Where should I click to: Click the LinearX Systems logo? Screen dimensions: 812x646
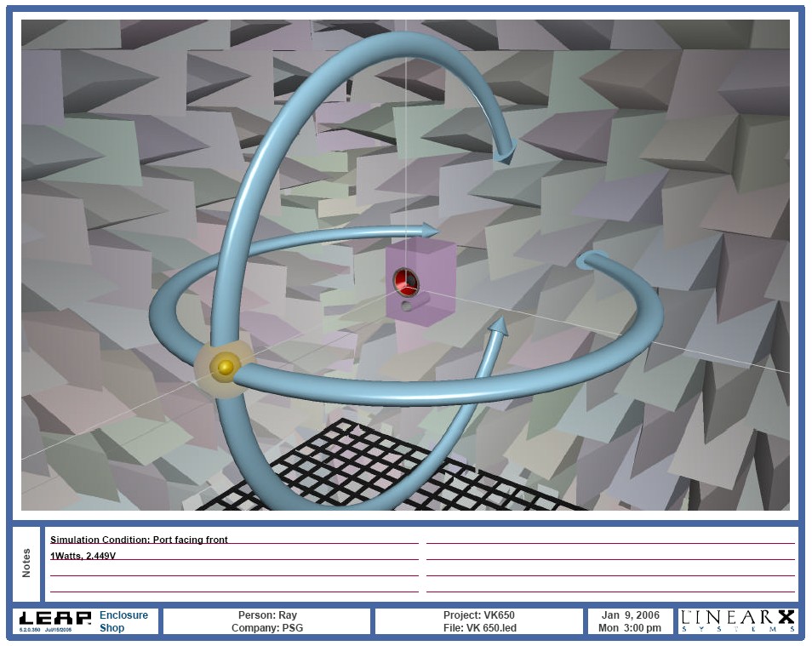pyautogui.click(x=738, y=620)
